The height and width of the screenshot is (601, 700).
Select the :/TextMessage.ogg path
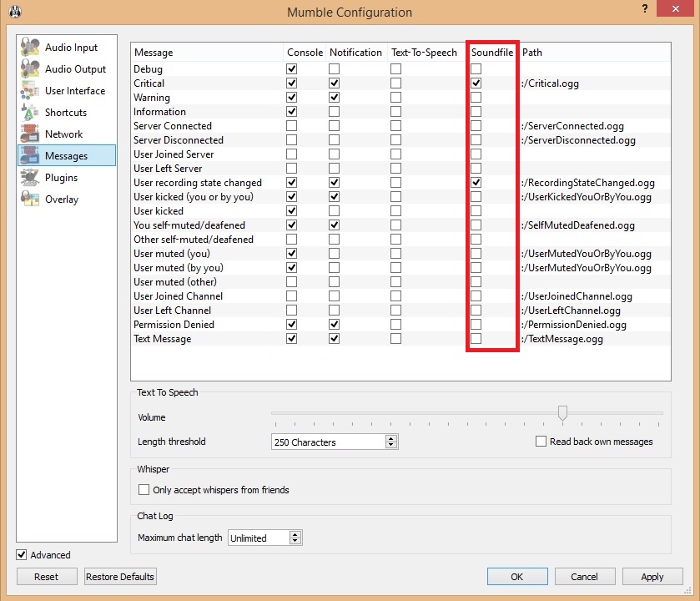[x=562, y=339]
